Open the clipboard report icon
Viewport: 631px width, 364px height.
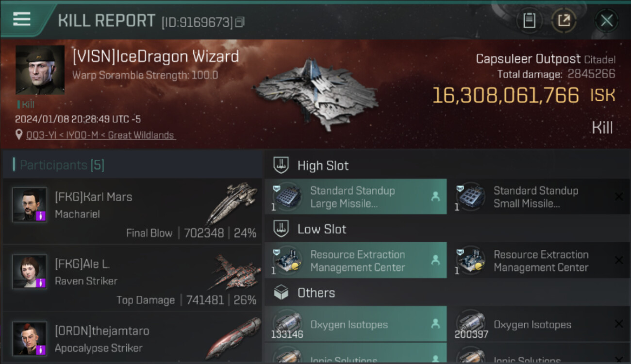click(529, 21)
